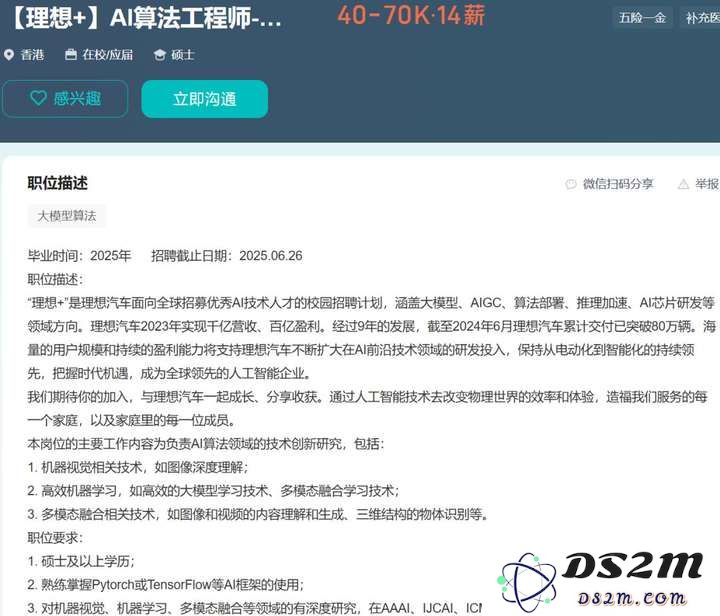The image size is (720, 616).
Task: Click the 职位要求： label
Action: (55, 538)
